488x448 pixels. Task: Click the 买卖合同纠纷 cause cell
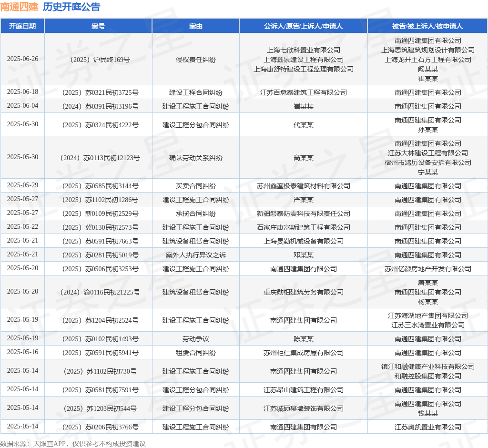click(x=195, y=186)
